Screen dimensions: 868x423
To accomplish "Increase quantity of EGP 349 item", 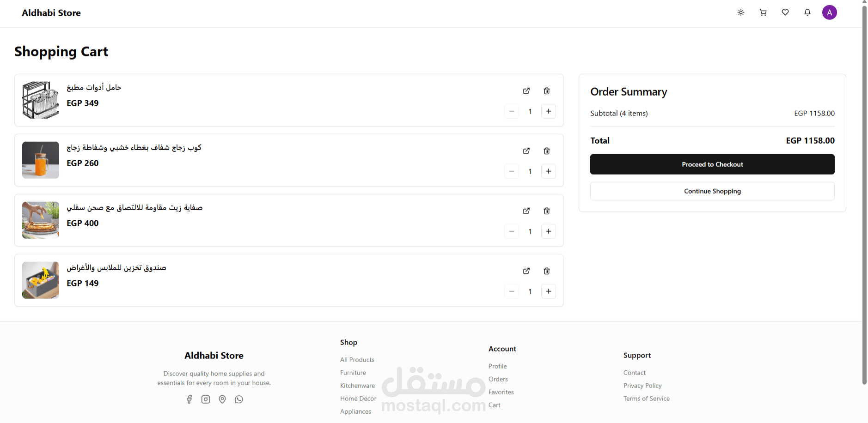I will 549,111.
